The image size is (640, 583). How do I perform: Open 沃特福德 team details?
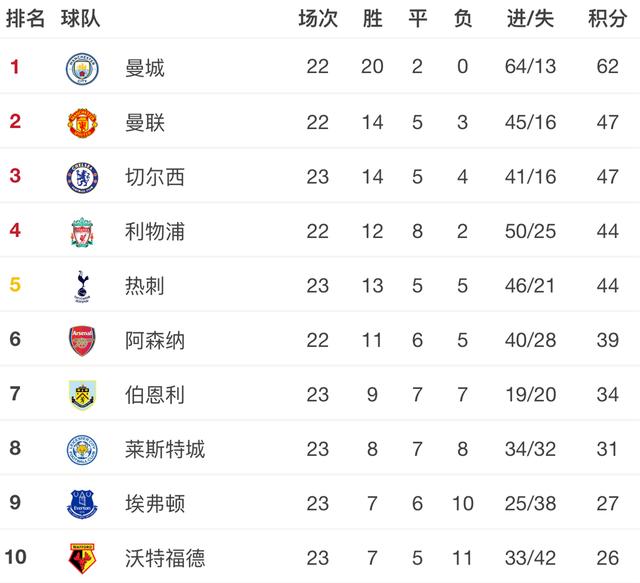165,558
